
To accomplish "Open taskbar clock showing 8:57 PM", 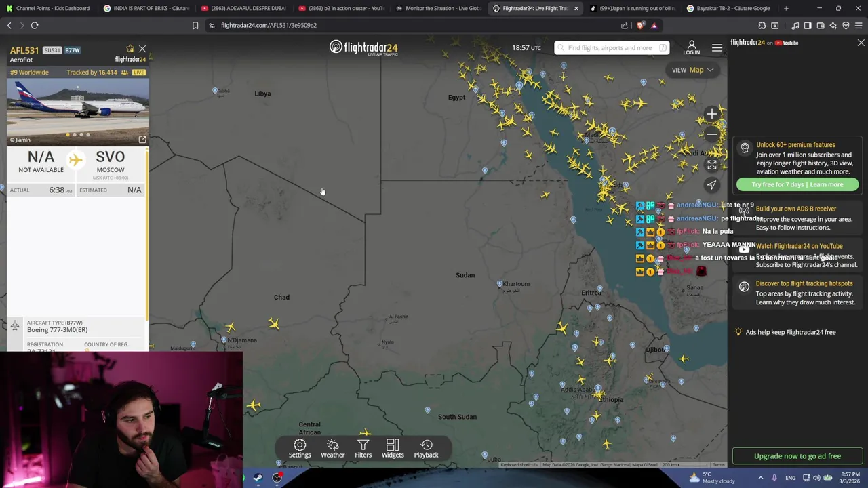I will (x=850, y=478).
